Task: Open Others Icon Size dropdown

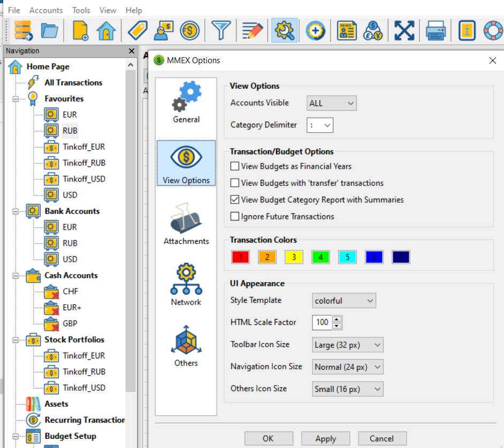Action: (347, 389)
